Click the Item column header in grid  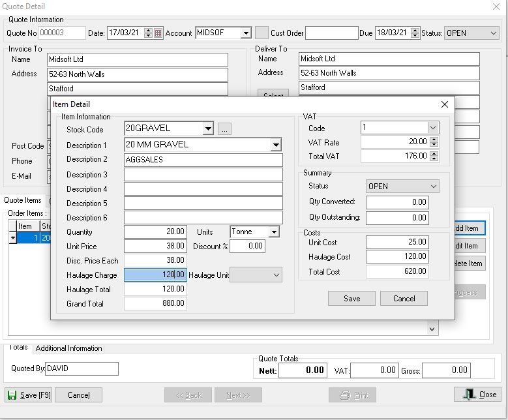[x=28, y=226]
